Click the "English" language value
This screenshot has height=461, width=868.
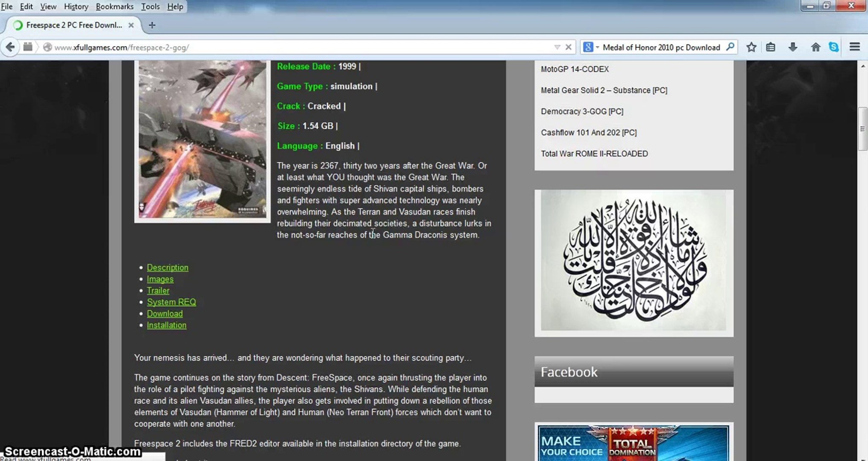340,146
